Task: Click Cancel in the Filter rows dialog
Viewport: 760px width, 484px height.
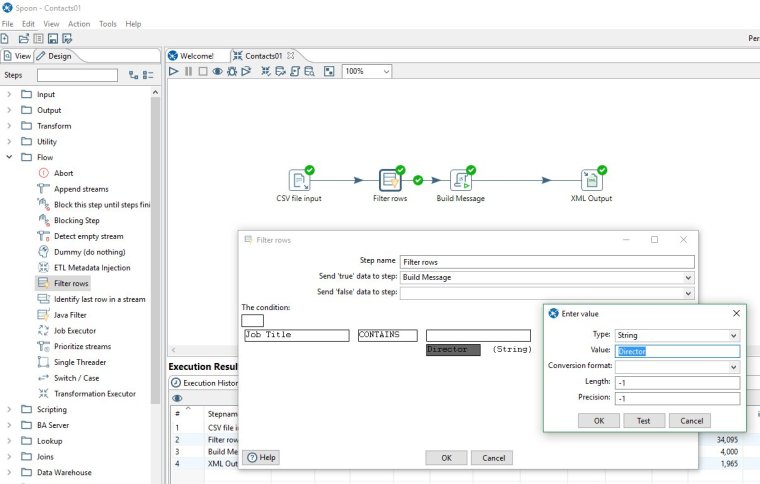Action: point(493,458)
